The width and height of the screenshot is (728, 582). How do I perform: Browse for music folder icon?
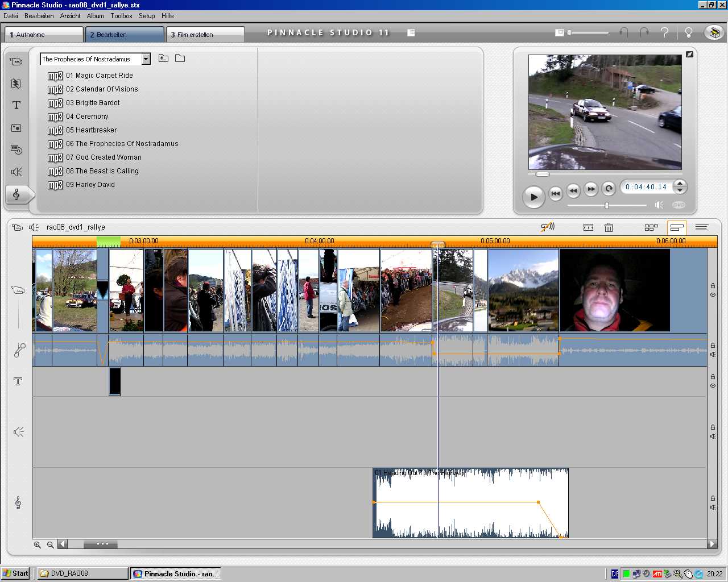(x=180, y=59)
